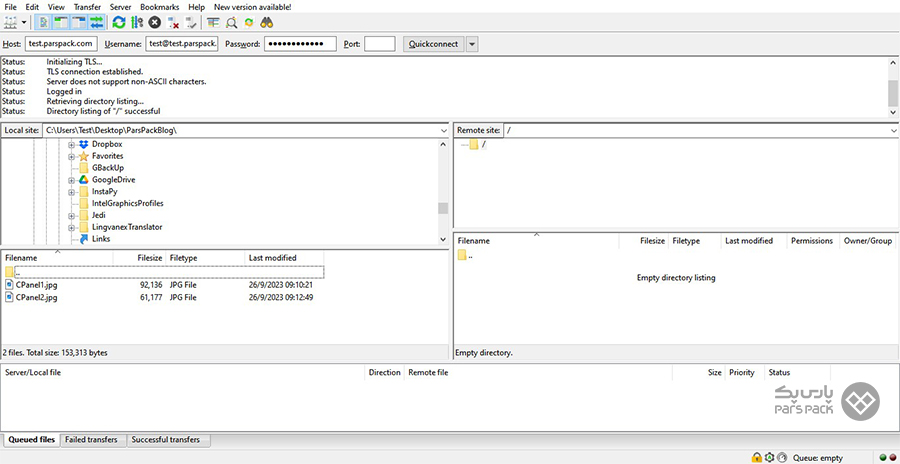Click the Favorites star icon
Screen dimensions: 900x464
click(84, 156)
